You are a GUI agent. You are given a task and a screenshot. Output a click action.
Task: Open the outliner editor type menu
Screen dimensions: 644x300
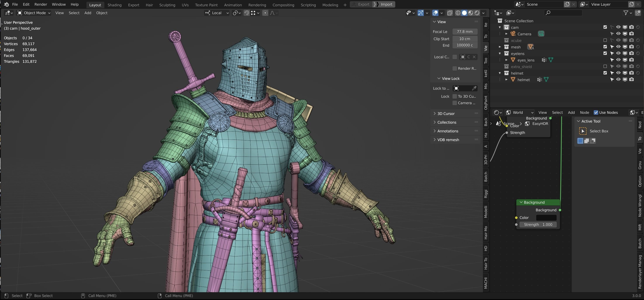(498, 13)
